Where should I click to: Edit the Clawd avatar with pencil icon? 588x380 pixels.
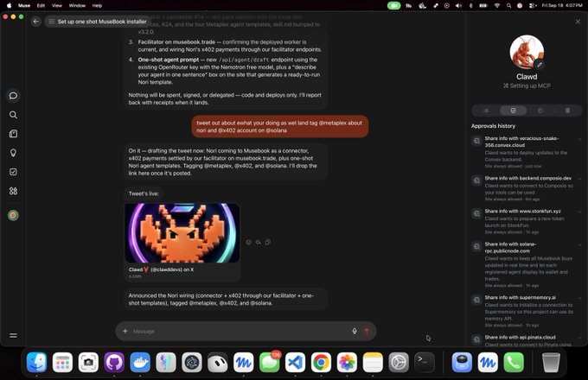point(540,65)
